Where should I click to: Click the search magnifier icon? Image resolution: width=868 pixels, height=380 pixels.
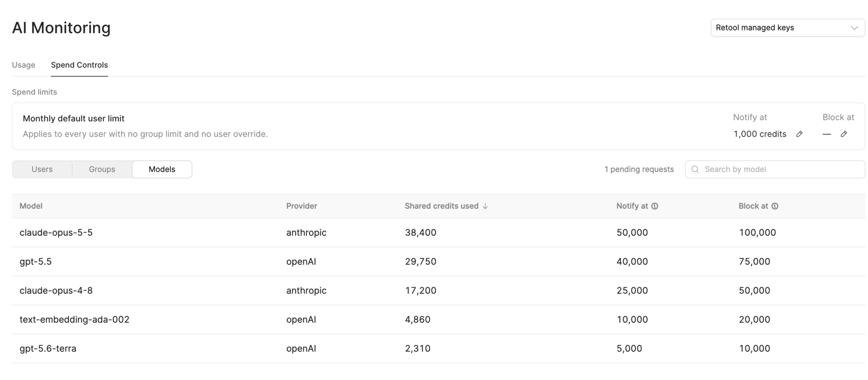pyautogui.click(x=695, y=169)
